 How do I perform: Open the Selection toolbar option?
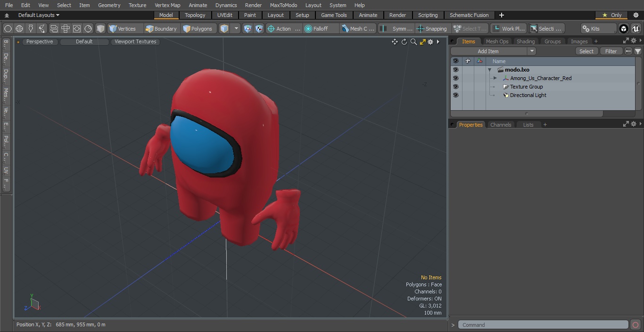pyautogui.click(x=546, y=29)
